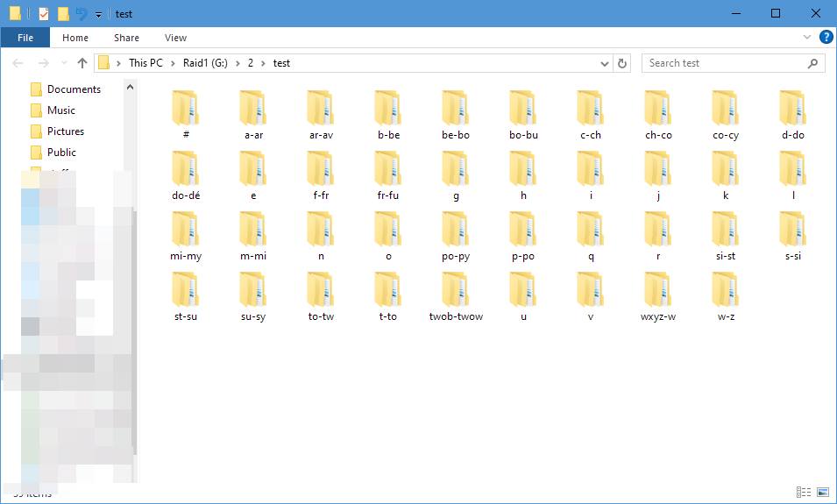Open the 'b-be' folder
The image size is (837, 504).
coord(388,115)
